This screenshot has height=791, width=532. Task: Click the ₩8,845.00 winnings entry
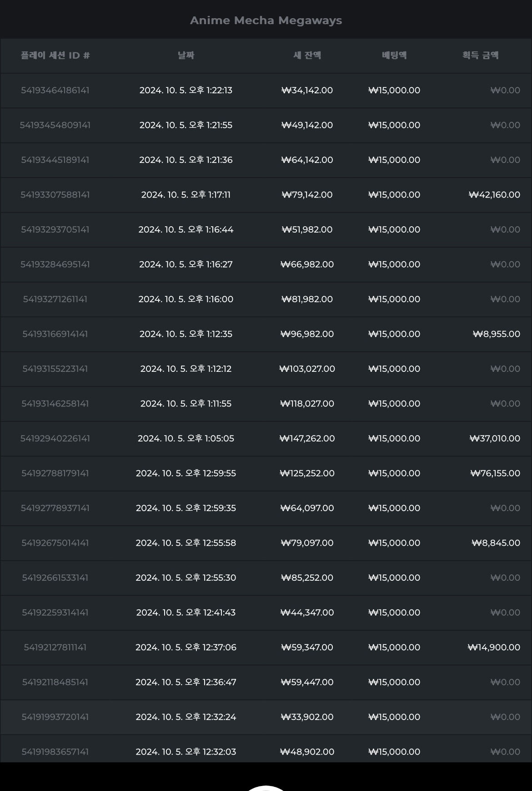pos(496,543)
